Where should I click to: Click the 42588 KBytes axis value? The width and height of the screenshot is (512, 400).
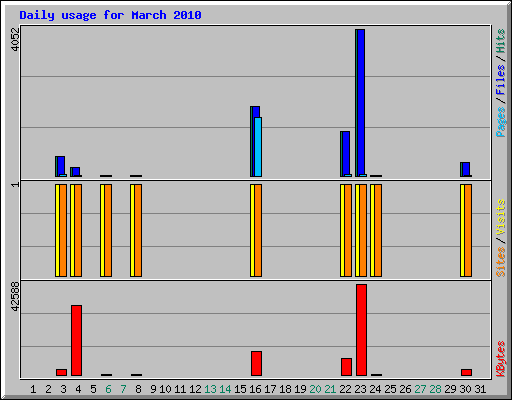15,297
